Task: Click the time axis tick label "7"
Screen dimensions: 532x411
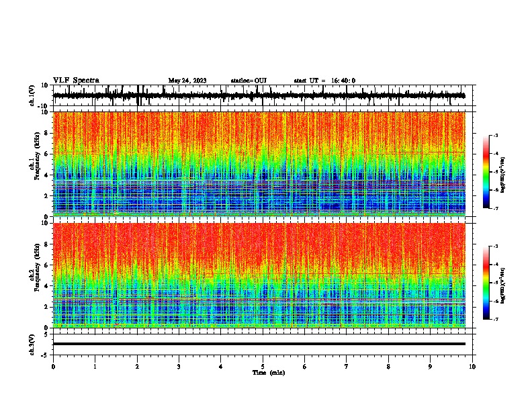Action: pos(347,367)
